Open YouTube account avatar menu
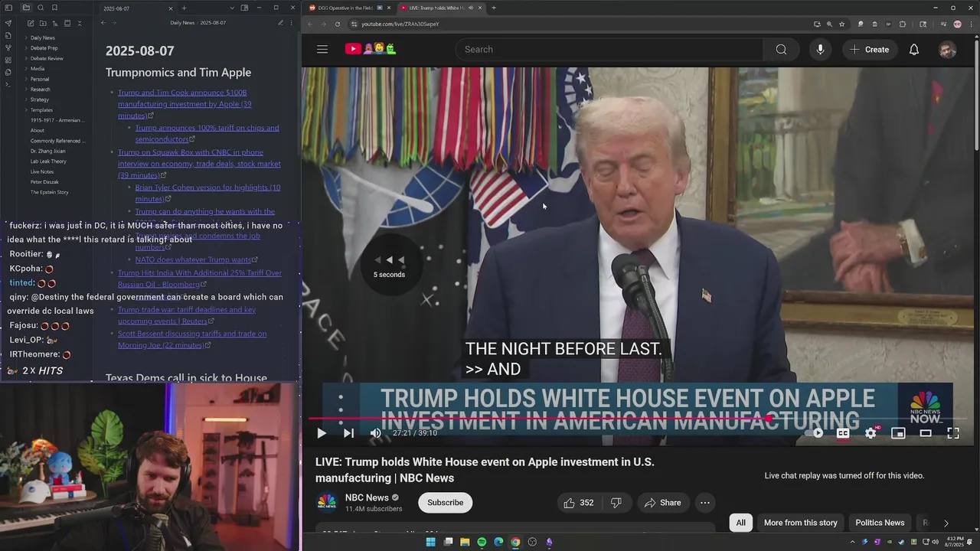 tap(947, 50)
